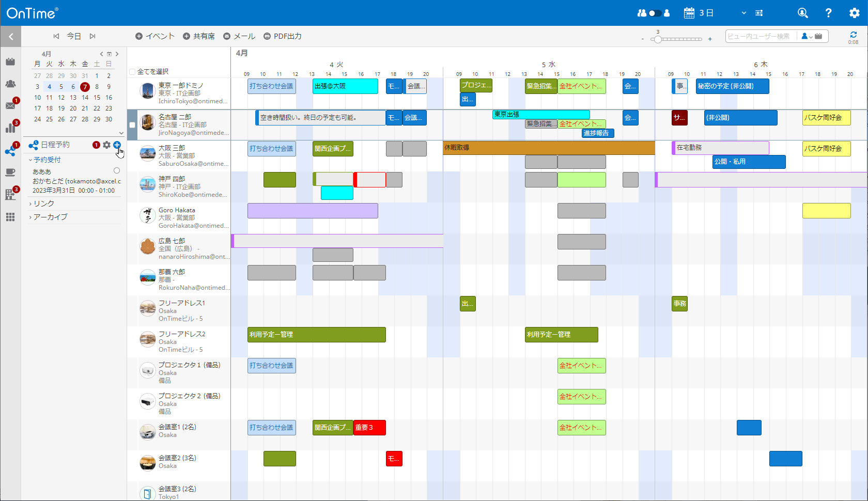The width and height of the screenshot is (868, 501).
Task: Click the イベント toolbar item
Action: (155, 36)
